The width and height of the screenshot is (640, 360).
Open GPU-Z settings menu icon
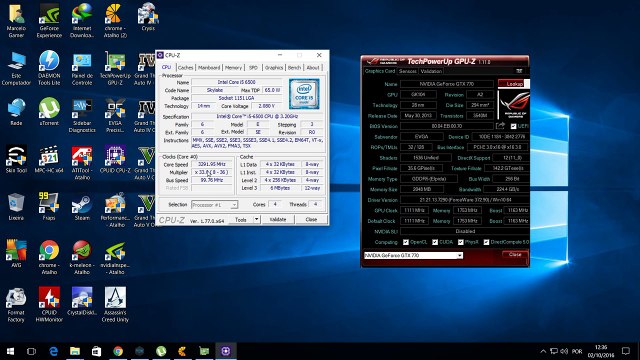tap(519, 71)
